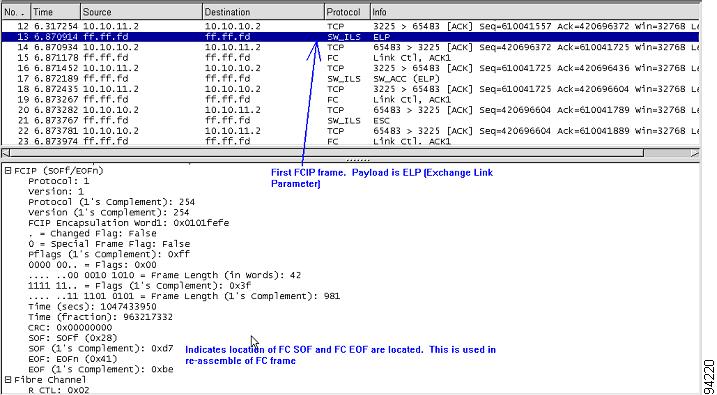The width and height of the screenshot is (717, 395).
Task: Click the packet list left scroll arrow
Action: tap(5, 153)
